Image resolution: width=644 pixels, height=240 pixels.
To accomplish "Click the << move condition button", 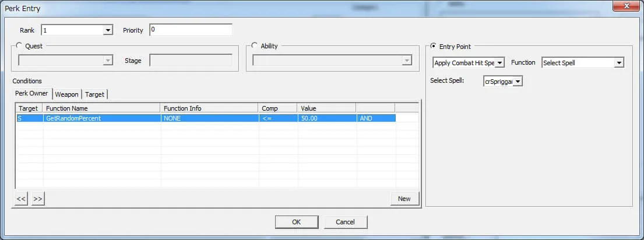I will [21, 199].
